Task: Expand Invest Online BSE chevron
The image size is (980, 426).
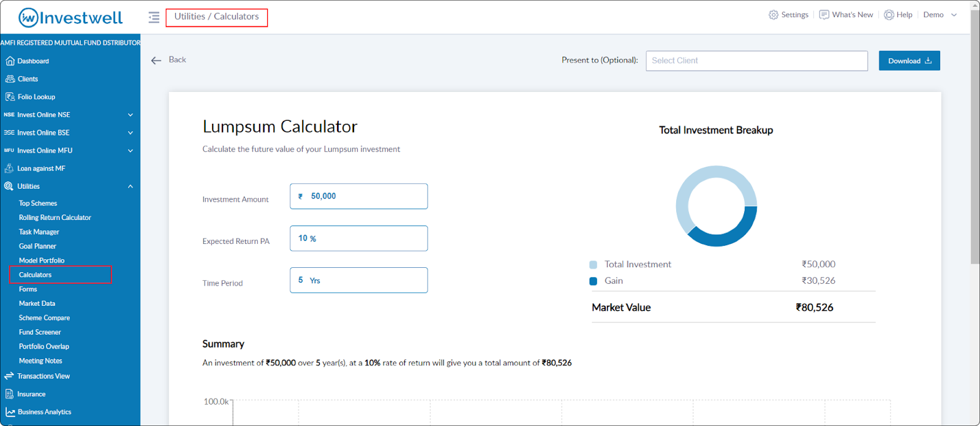Action: pyautogui.click(x=130, y=132)
